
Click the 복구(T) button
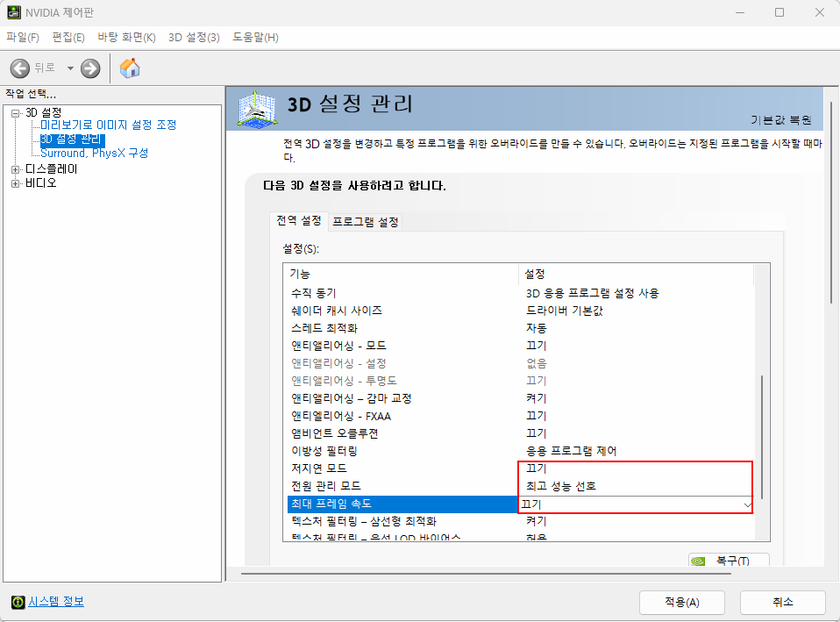click(730, 561)
